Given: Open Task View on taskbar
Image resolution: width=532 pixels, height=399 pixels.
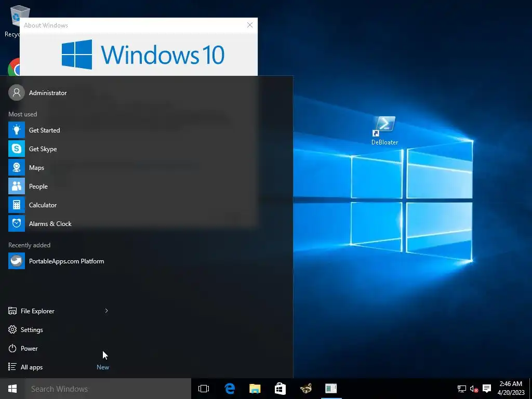Looking at the screenshot, I should [204, 389].
